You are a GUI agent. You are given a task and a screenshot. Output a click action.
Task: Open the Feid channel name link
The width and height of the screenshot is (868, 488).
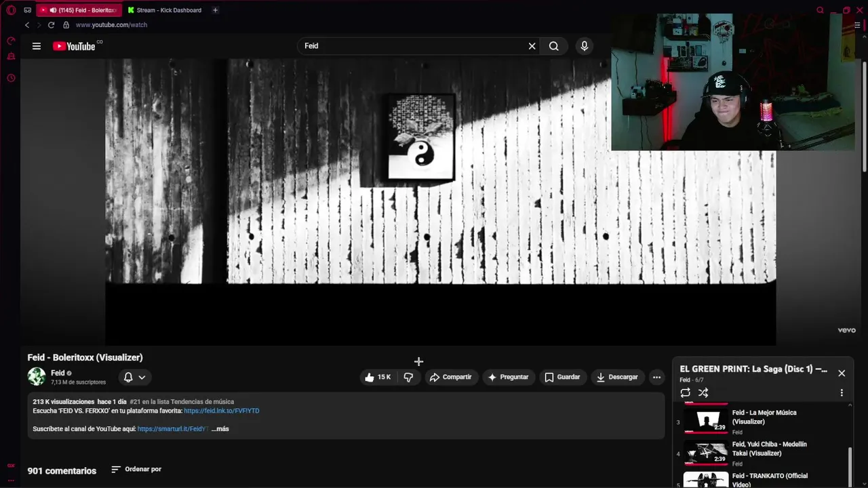pyautogui.click(x=58, y=373)
